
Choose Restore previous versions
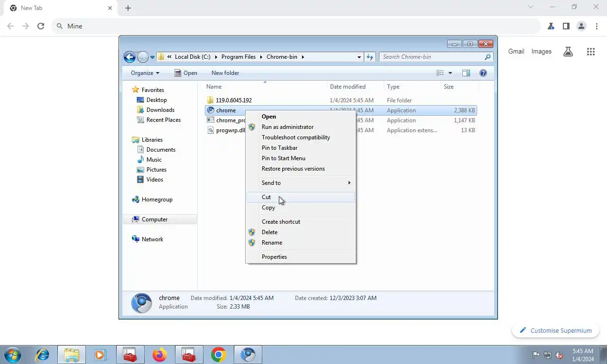(301, 169)
